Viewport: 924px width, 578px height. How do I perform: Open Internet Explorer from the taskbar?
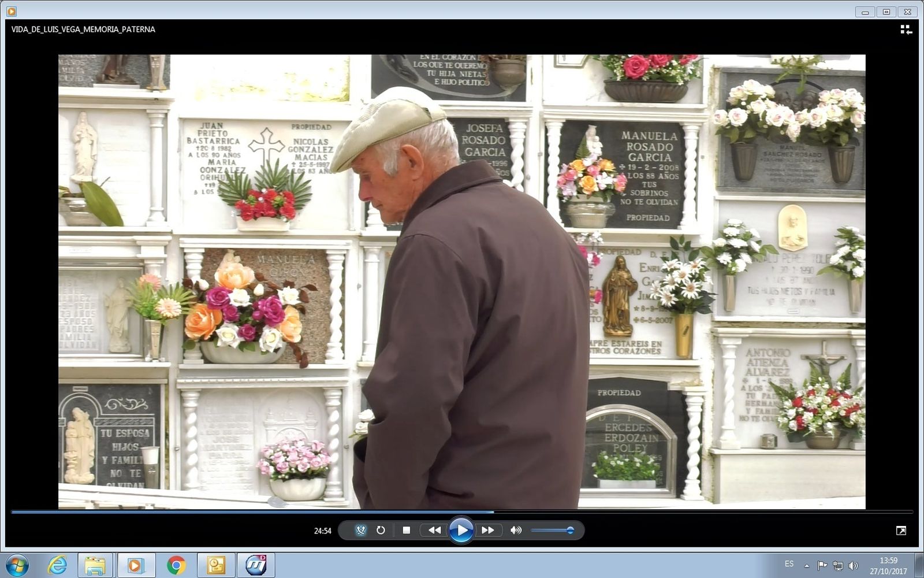pos(58,565)
